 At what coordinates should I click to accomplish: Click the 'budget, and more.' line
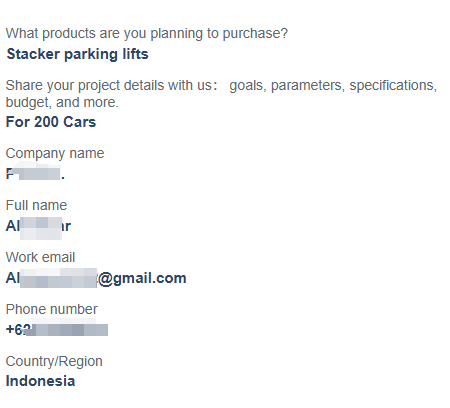62,102
